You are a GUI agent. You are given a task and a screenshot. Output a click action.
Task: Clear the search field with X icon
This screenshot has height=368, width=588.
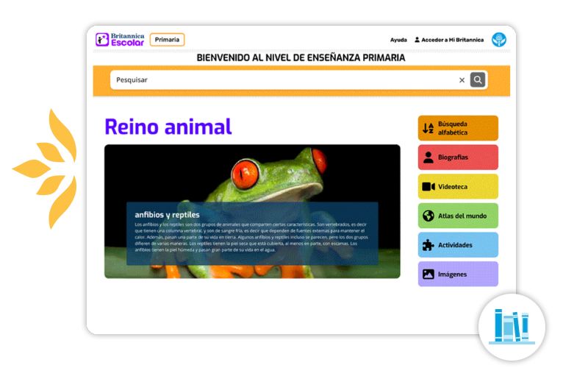[462, 80]
